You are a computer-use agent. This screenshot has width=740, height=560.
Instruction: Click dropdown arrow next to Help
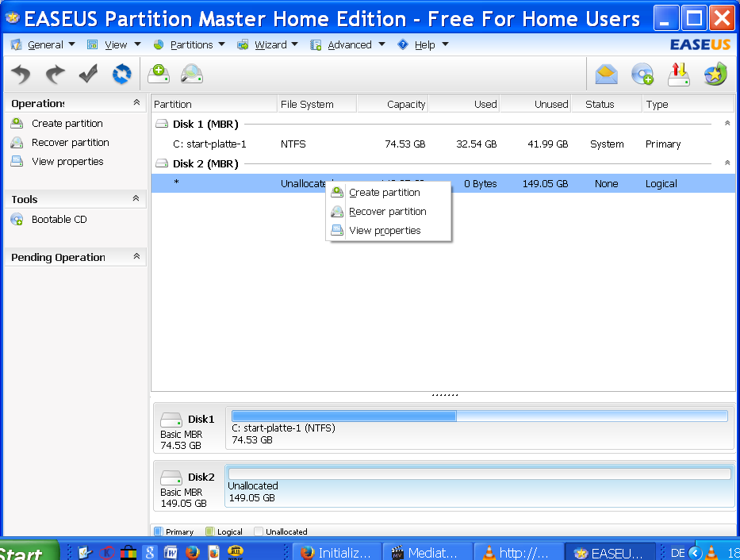coord(445,44)
